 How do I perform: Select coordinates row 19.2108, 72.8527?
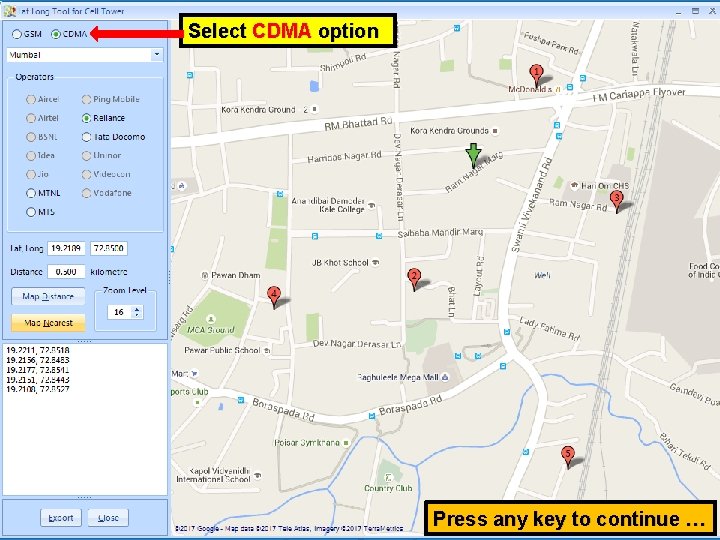38,389
